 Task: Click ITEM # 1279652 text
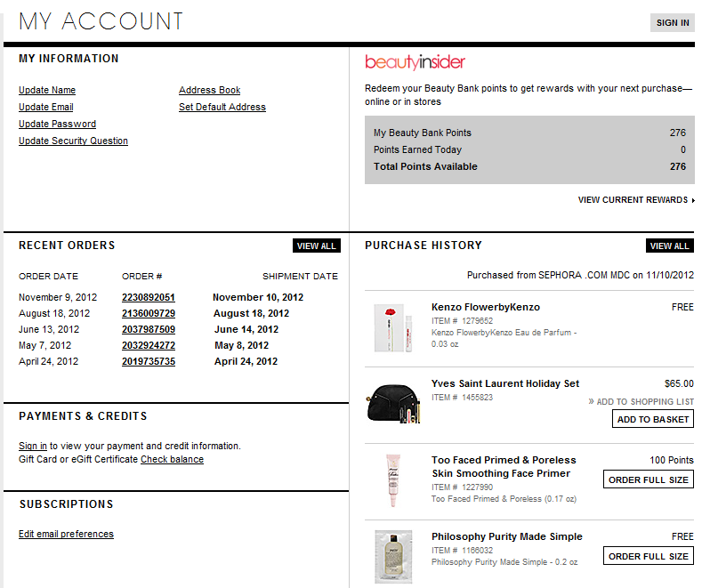[462, 321]
